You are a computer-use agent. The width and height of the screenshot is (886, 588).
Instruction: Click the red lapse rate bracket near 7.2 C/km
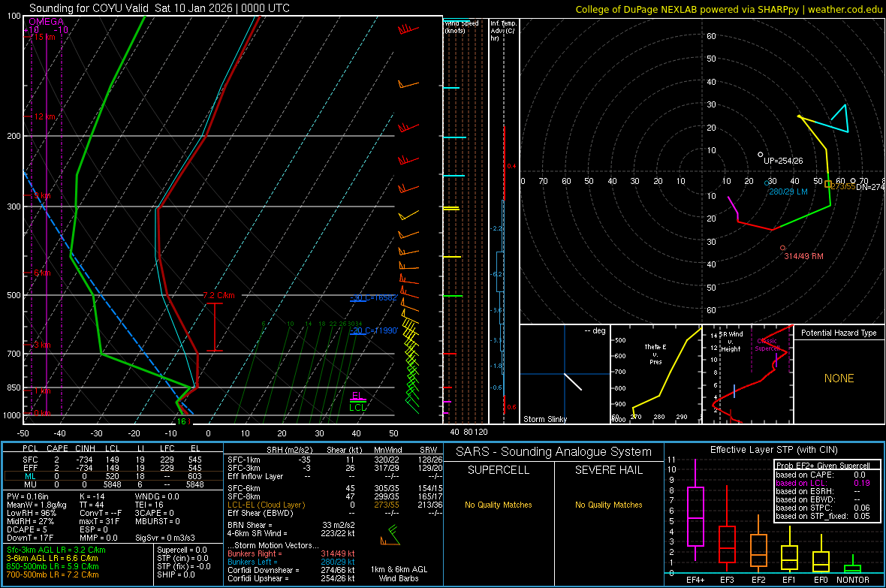click(x=215, y=327)
